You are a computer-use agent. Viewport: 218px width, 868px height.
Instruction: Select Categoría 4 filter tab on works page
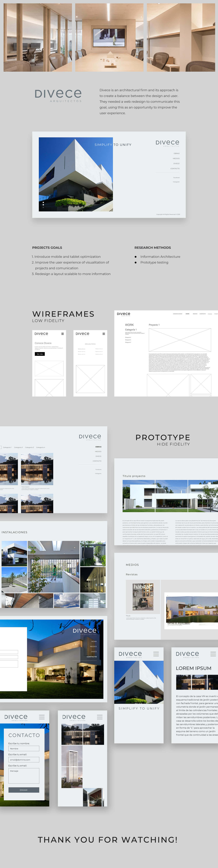click(40, 447)
